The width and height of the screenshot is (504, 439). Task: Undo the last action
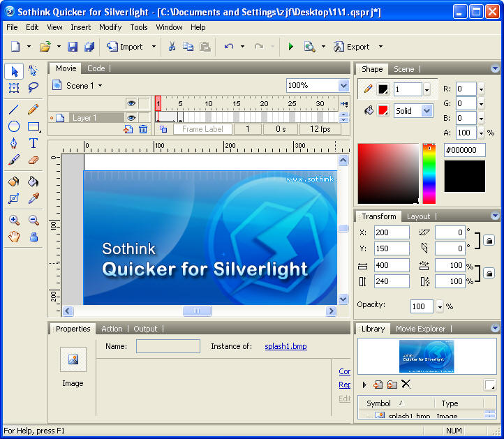coord(228,47)
